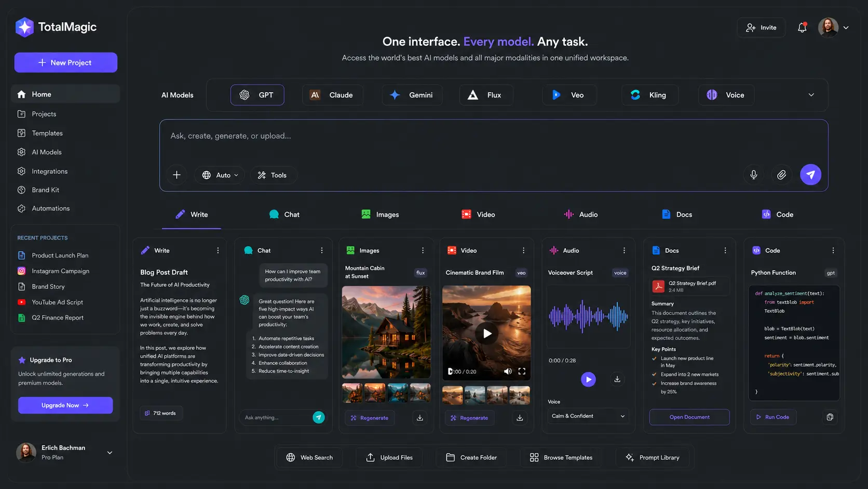The height and width of the screenshot is (489, 868).
Task: Open the Audio card three-dot menu
Action: pyautogui.click(x=624, y=250)
